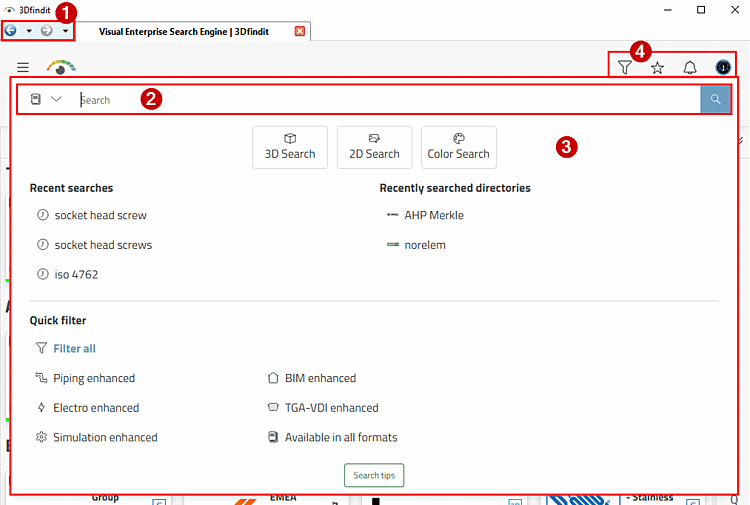Viewport: 750px width, 505px height.
Task: Click the TGA-VDI enhanced icon
Action: pos(273,407)
